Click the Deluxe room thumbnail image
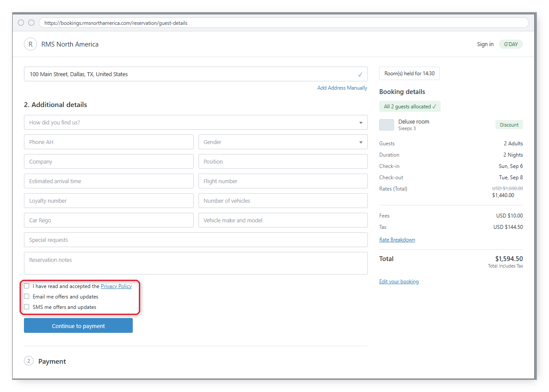 tap(387, 125)
